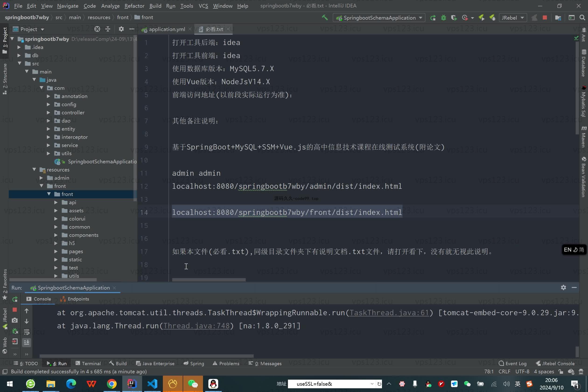Open the TaskThread.java:61 stack trace link
The image size is (588, 392).
389,313
